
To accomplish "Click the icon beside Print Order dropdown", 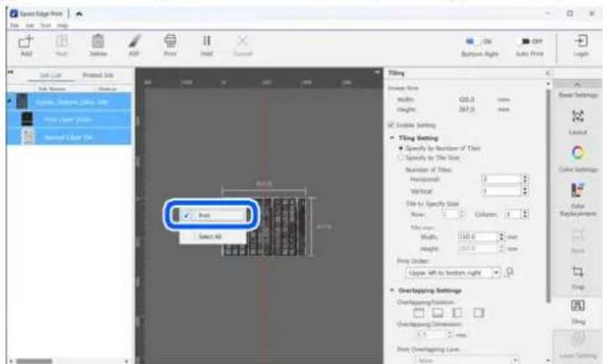I will coord(510,273).
